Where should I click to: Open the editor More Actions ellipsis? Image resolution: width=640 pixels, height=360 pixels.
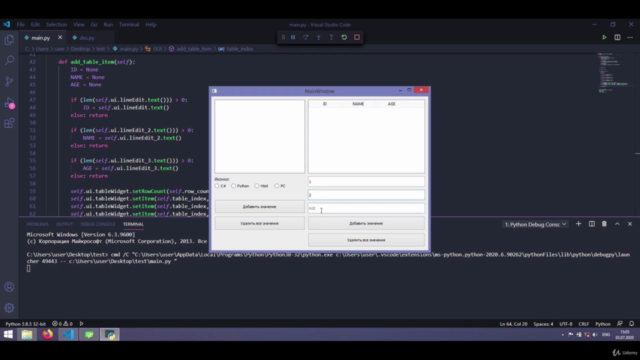[x=630, y=38]
